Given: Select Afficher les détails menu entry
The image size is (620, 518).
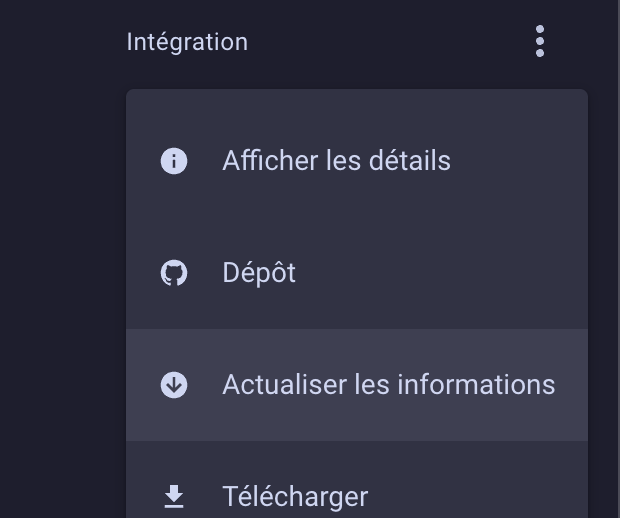Looking at the screenshot, I should 357,161.
